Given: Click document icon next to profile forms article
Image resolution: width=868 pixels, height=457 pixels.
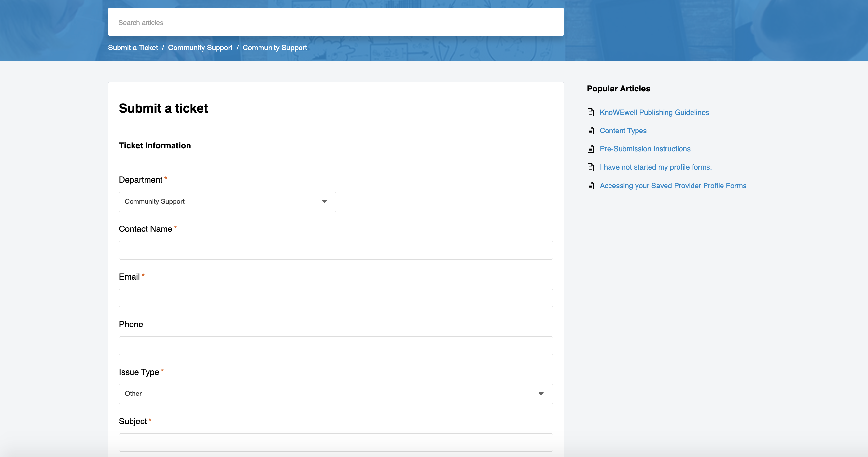Looking at the screenshot, I should click(x=590, y=167).
